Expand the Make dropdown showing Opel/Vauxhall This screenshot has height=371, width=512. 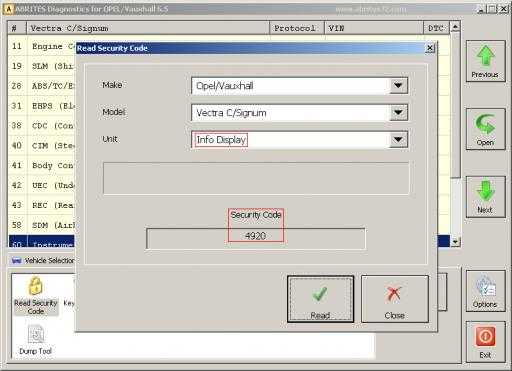coord(398,86)
